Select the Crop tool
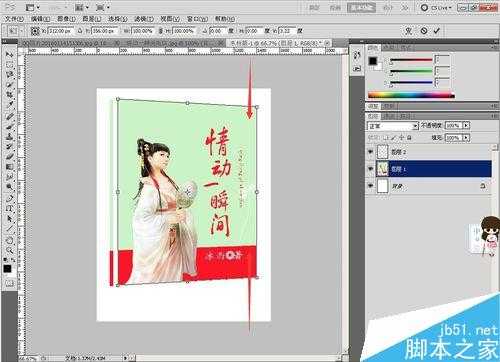Screen dimensions: 500x362 (9, 95)
